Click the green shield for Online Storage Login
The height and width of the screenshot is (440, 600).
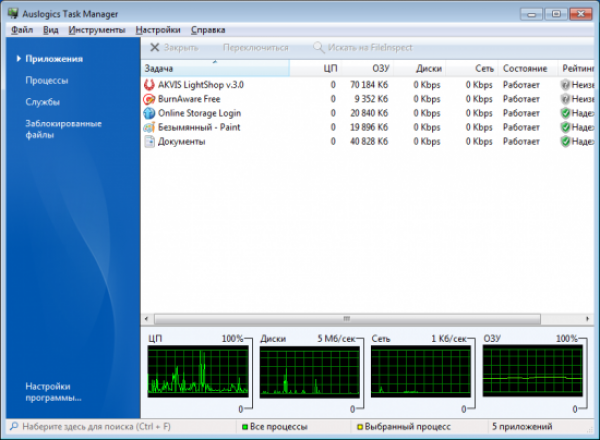[x=565, y=113]
